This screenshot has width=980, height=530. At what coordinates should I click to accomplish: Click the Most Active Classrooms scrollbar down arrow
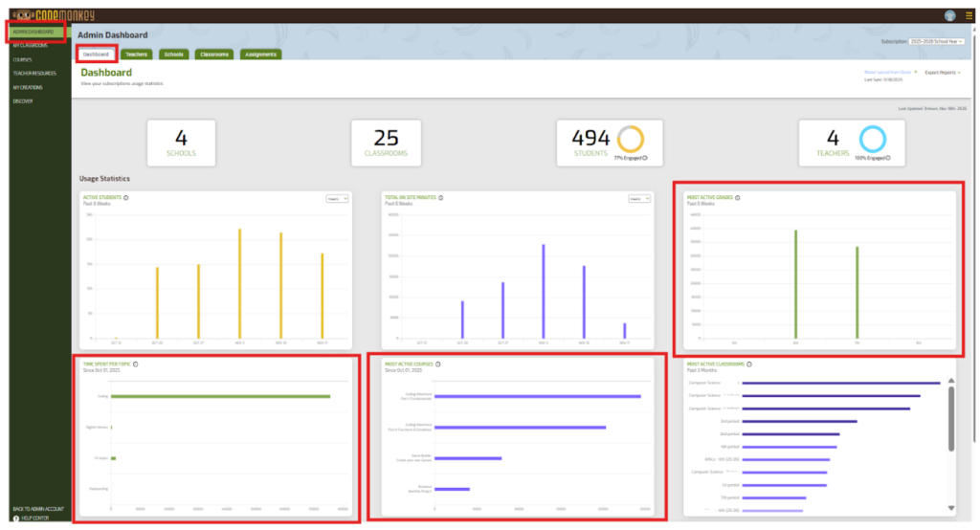(950, 508)
